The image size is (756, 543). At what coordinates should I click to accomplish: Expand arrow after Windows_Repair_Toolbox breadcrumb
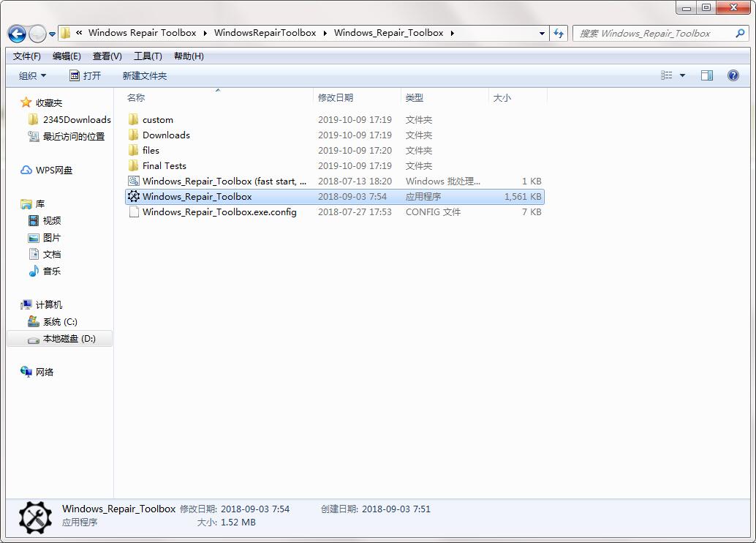tap(453, 33)
